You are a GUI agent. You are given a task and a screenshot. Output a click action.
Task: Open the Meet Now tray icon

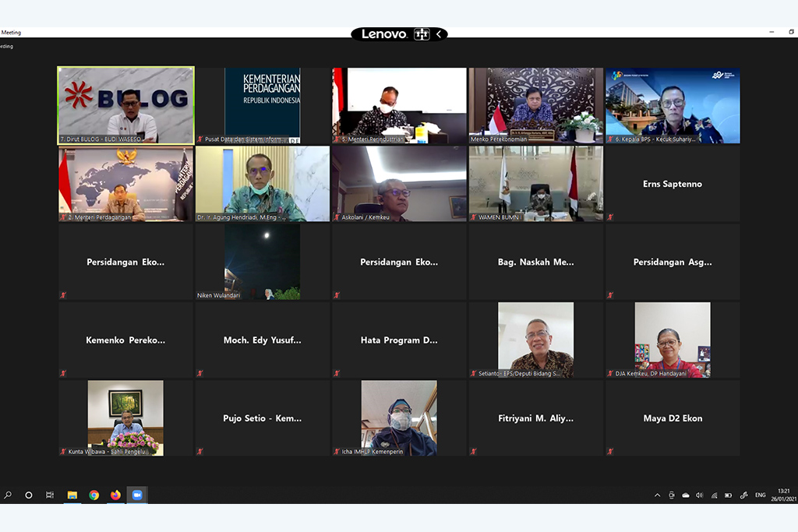672,495
